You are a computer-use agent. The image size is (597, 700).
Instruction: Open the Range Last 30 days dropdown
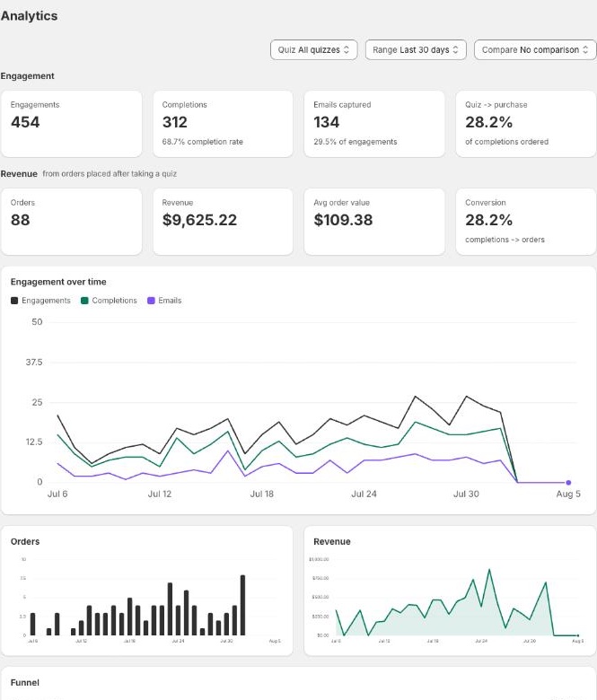416,49
